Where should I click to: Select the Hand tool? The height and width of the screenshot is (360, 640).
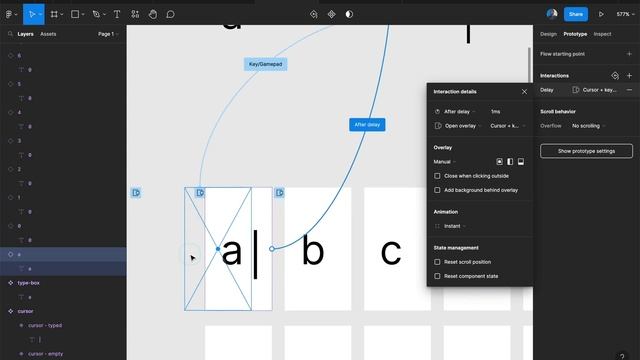(x=153, y=14)
